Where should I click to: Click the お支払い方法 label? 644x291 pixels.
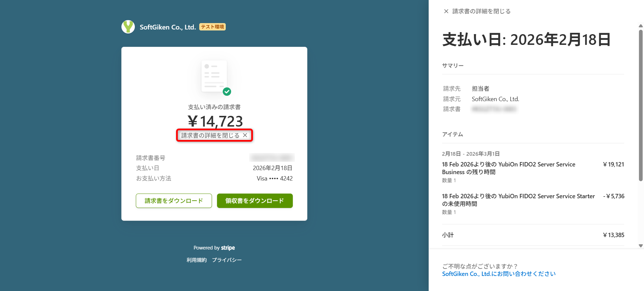154,178
